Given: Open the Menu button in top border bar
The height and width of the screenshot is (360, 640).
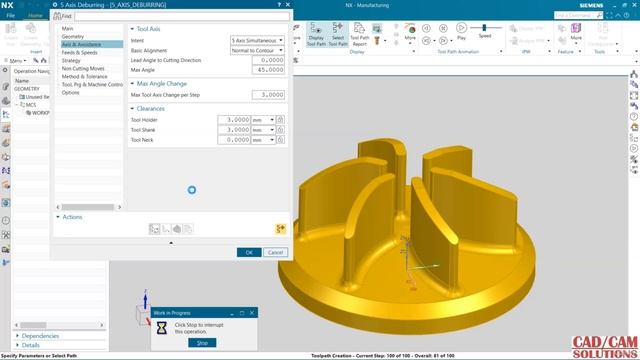Looking at the screenshot, I should click(x=16, y=60).
